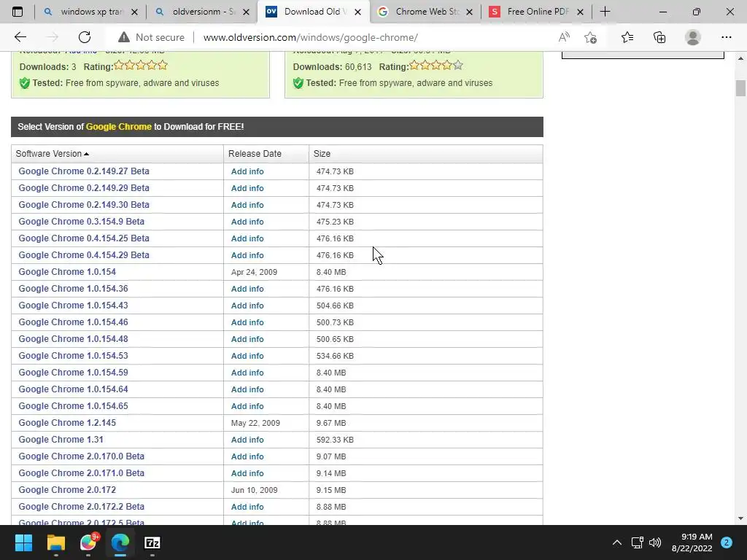
Task: Open the Windows Start button
Action: (23, 542)
